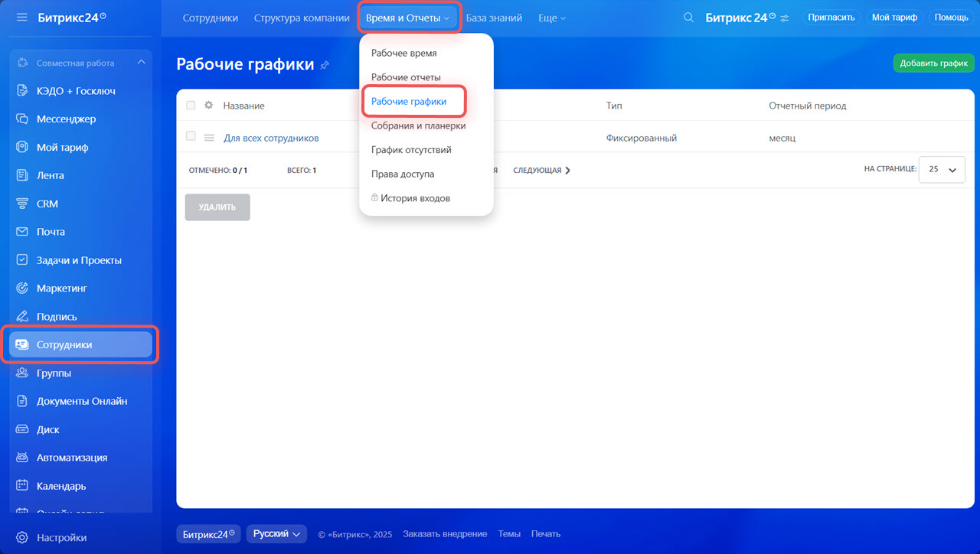Click the search magnifier icon in header
Image resolution: width=980 pixels, height=554 pixels.
click(x=688, y=18)
